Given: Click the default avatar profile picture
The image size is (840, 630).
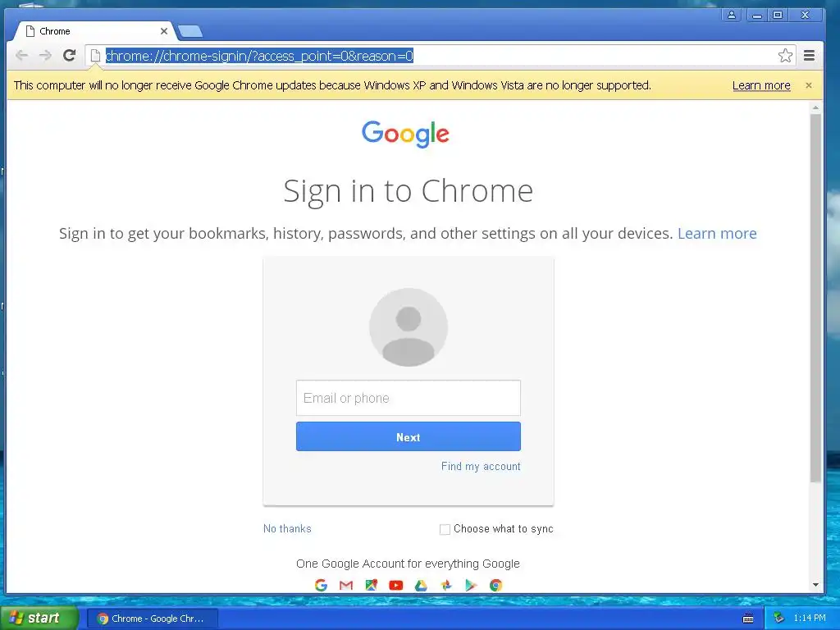Looking at the screenshot, I should 409,327.
